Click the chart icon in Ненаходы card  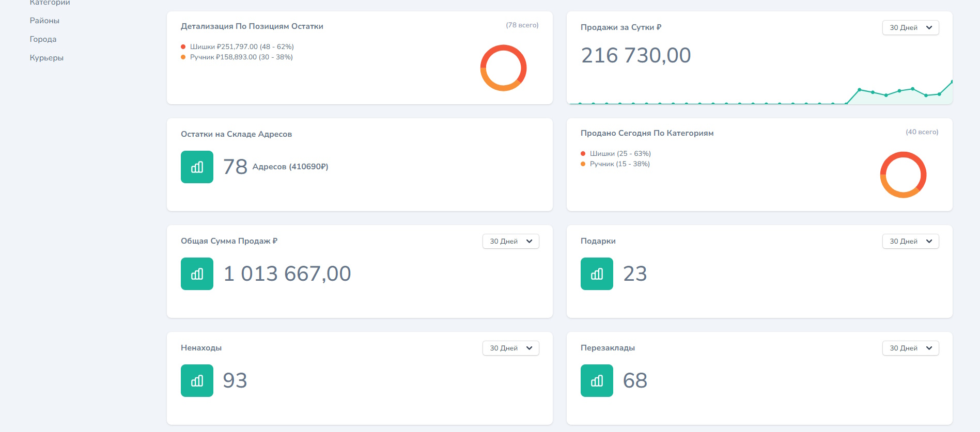(197, 380)
